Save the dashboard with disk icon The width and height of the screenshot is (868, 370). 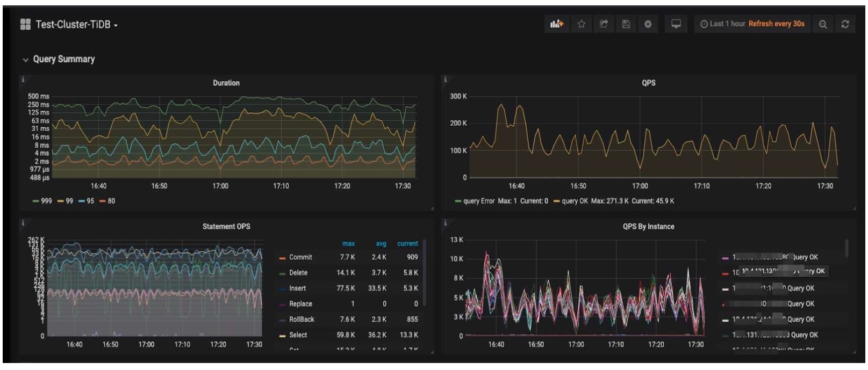(x=626, y=24)
